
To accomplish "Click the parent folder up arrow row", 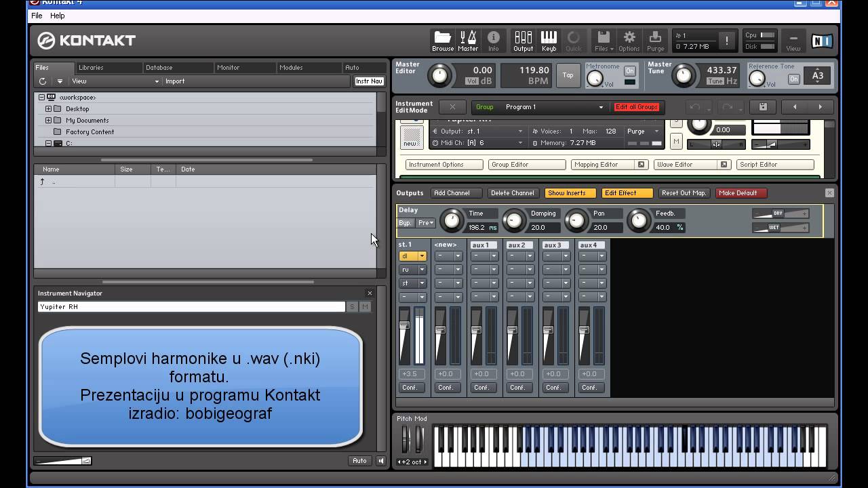I will pyautogui.click(x=205, y=182).
